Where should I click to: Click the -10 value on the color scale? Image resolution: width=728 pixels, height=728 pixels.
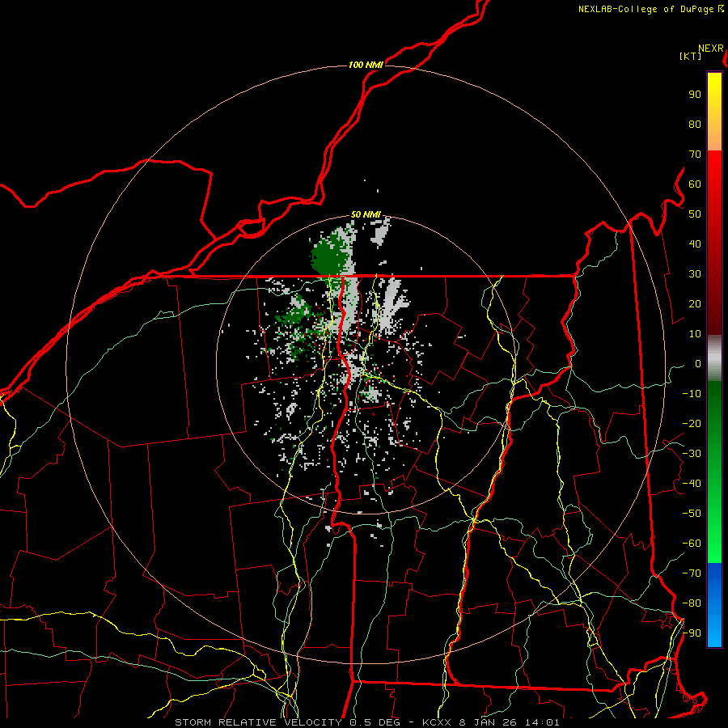coord(692,394)
